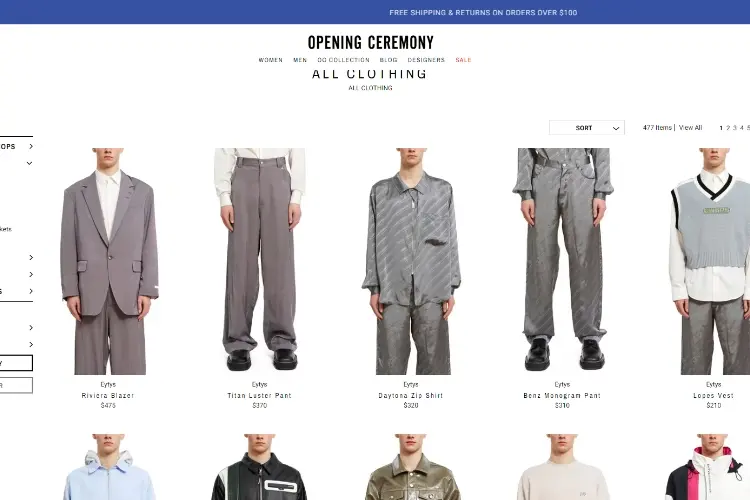Expand the sidebar category ending in OPS
This screenshot has width=750, height=500.
[16, 146]
